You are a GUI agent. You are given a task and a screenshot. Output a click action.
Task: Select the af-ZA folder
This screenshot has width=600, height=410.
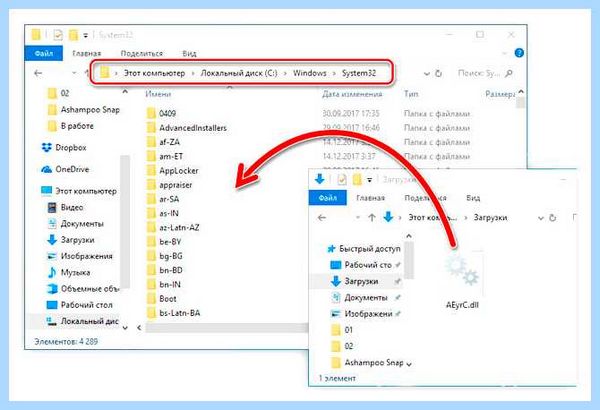point(163,142)
